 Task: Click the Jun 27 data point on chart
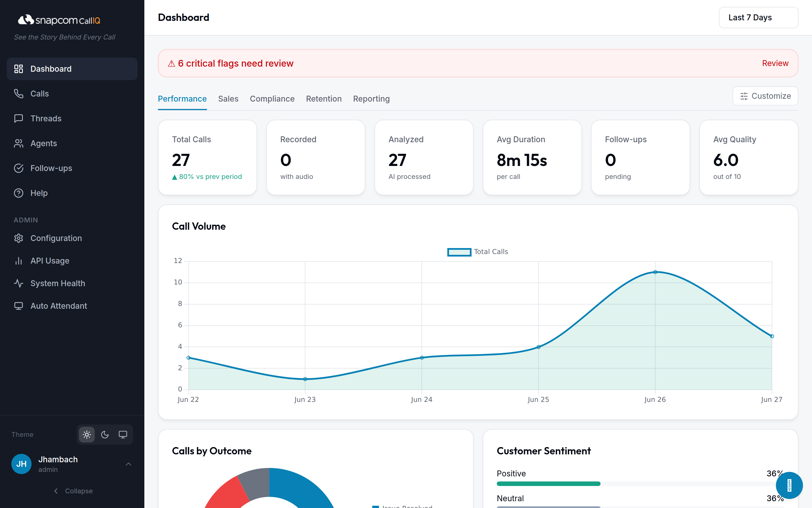coord(772,336)
